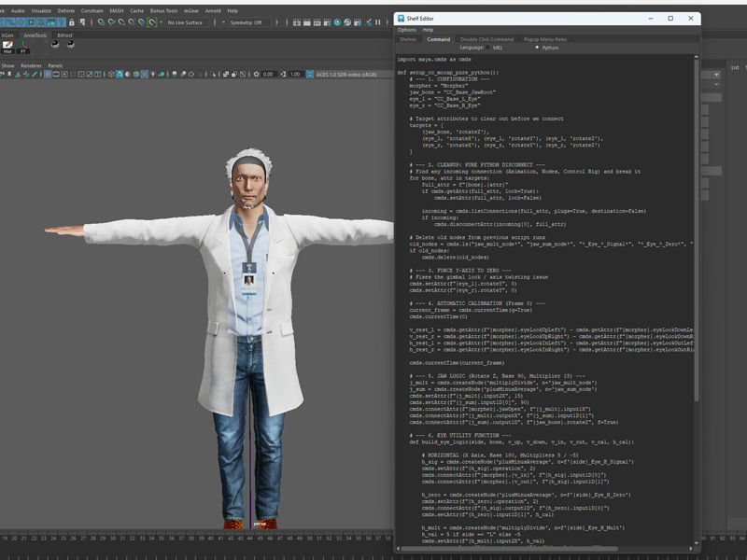Image resolution: width=747 pixels, height=560 pixels.
Task: Switch to Shelves tab in Shelf Editor
Action: pyautogui.click(x=408, y=39)
